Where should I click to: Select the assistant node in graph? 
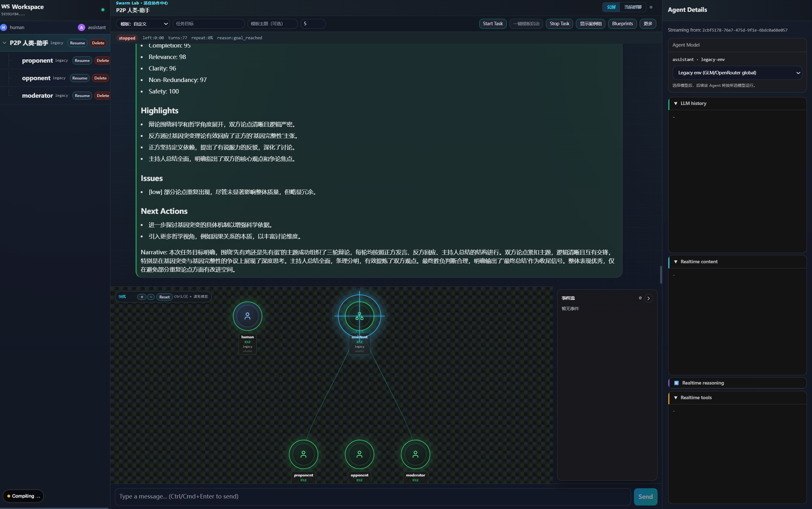click(x=359, y=316)
